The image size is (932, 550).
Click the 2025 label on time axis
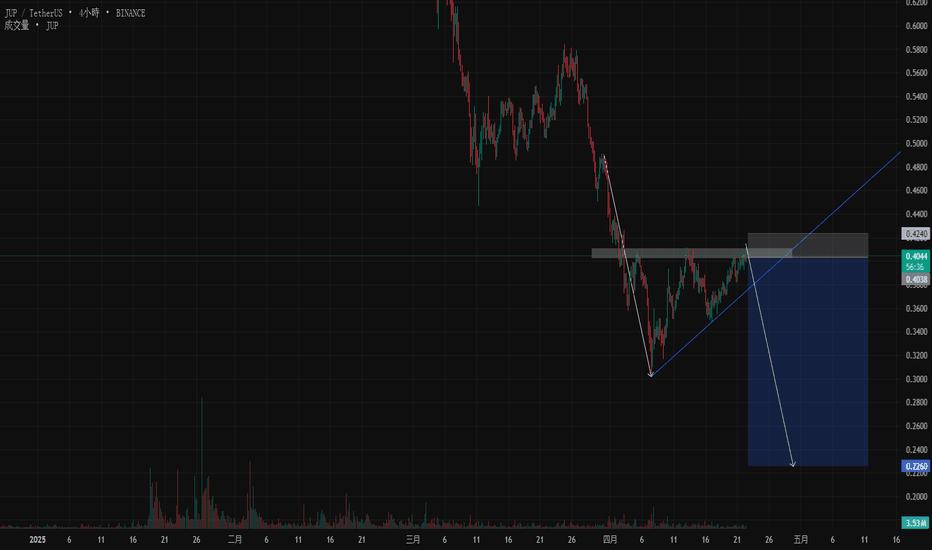coord(37,540)
